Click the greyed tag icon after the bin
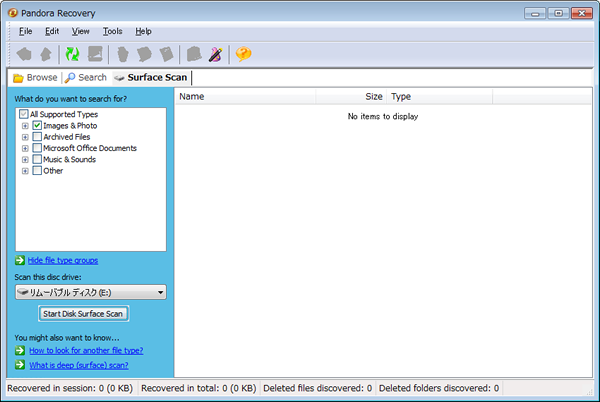This screenshot has width=600, height=402. 144,54
